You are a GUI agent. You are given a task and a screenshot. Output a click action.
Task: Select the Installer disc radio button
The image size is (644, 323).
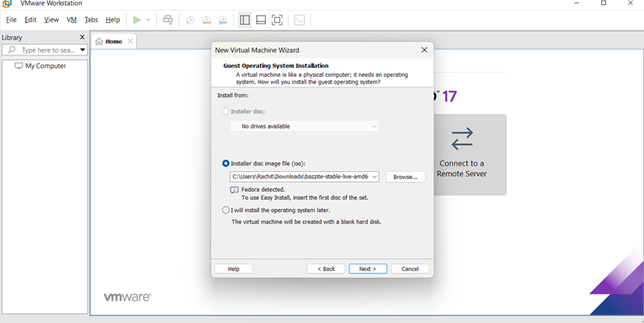pyautogui.click(x=225, y=112)
